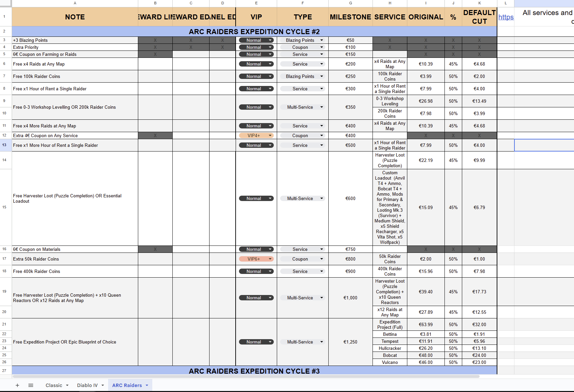Select service cell 'Expedition Project (Full)'
The width and height of the screenshot is (574, 392).
point(390,324)
